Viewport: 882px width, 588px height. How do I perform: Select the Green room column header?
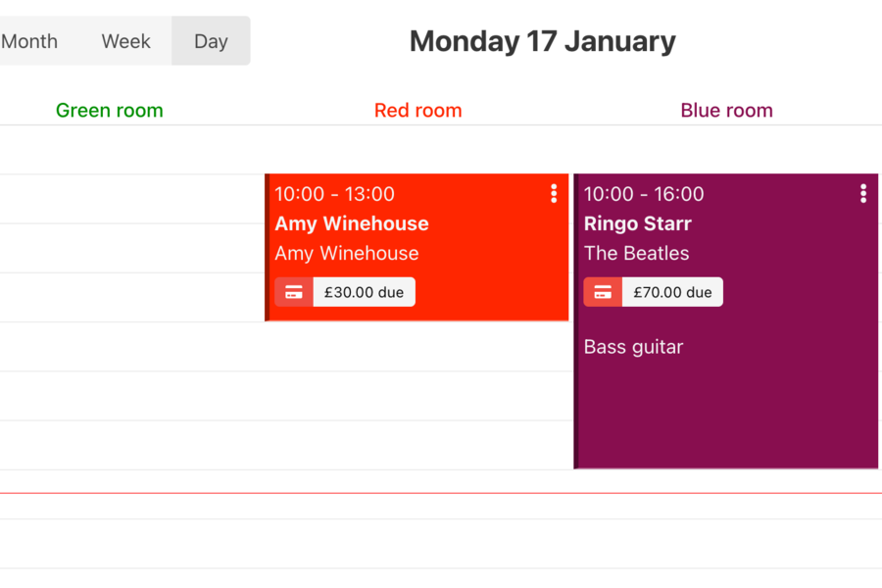pyautogui.click(x=110, y=111)
